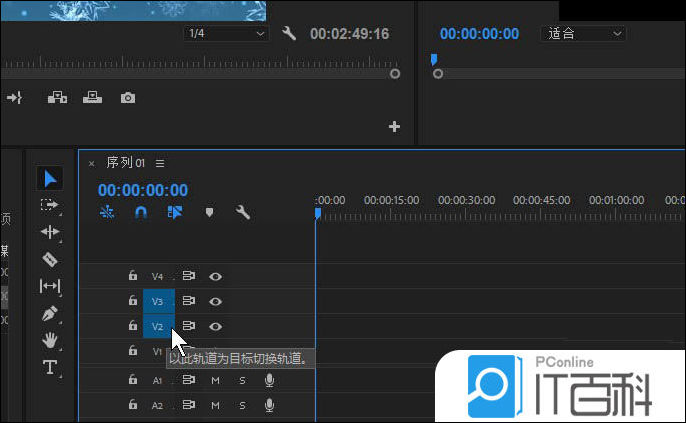
Task: Select the Ripple Edit tool
Action: pyautogui.click(x=50, y=232)
